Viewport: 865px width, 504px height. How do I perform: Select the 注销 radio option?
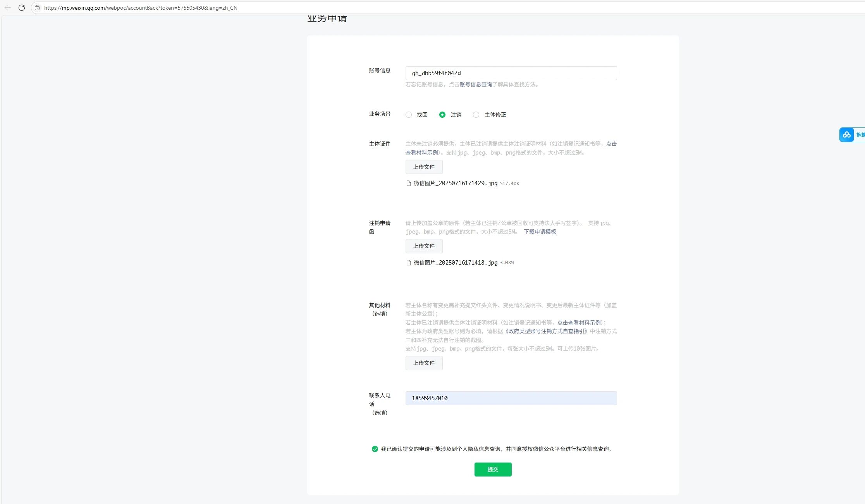(x=442, y=115)
